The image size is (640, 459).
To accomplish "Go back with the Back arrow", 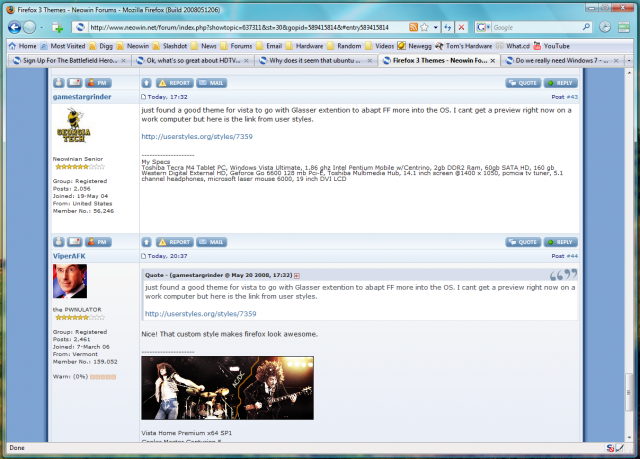I will (14, 27).
